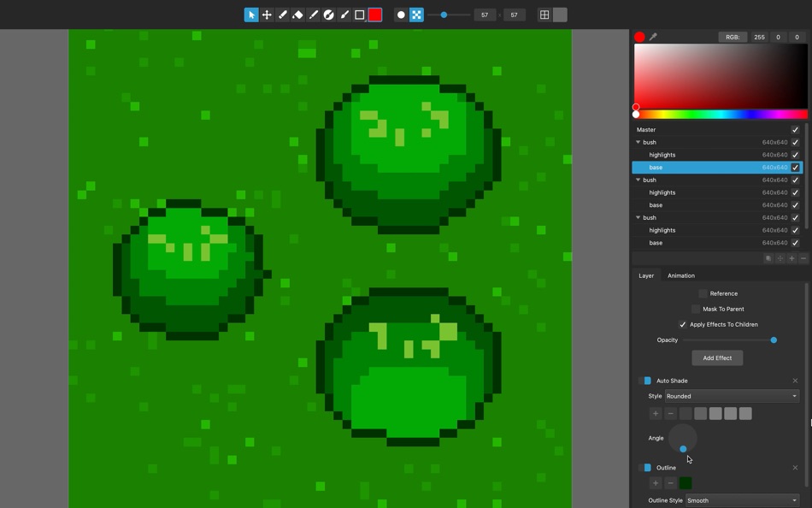Remove the Auto Shade effect
This screenshot has width=812, height=508.
[795, 380]
